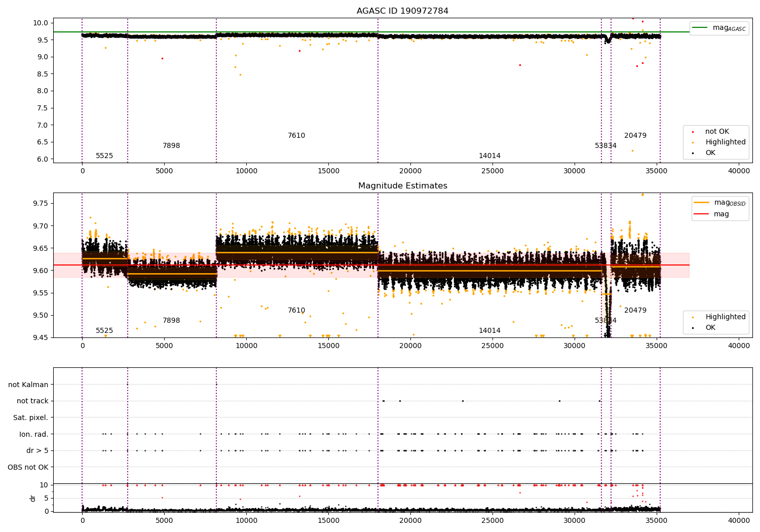Click the rotated "dr" y-axis label
The width and height of the screenshot is (760, 532).
point(33,498)
